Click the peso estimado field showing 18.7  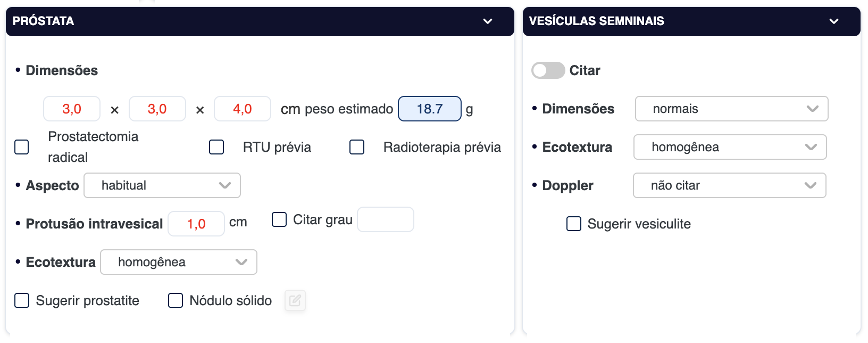(429, 109)
